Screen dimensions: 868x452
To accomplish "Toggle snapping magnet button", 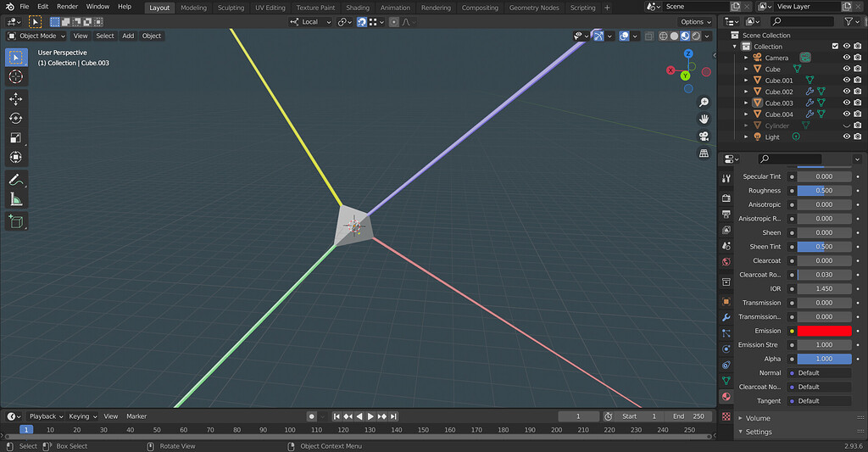I will click(361, 22).
